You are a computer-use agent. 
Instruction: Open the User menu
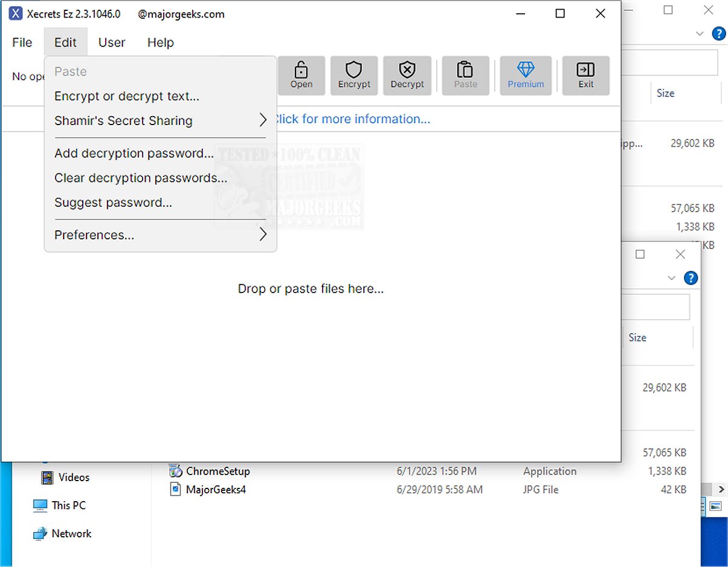[x=112, y=42]
